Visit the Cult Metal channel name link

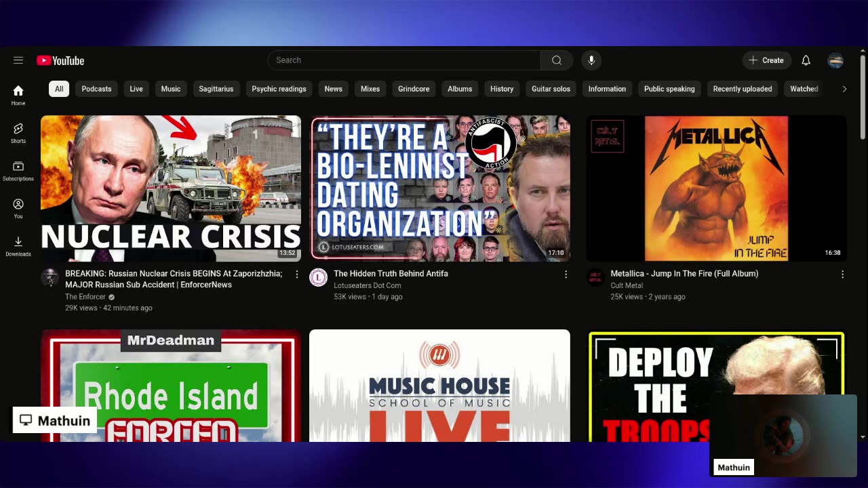627,285
